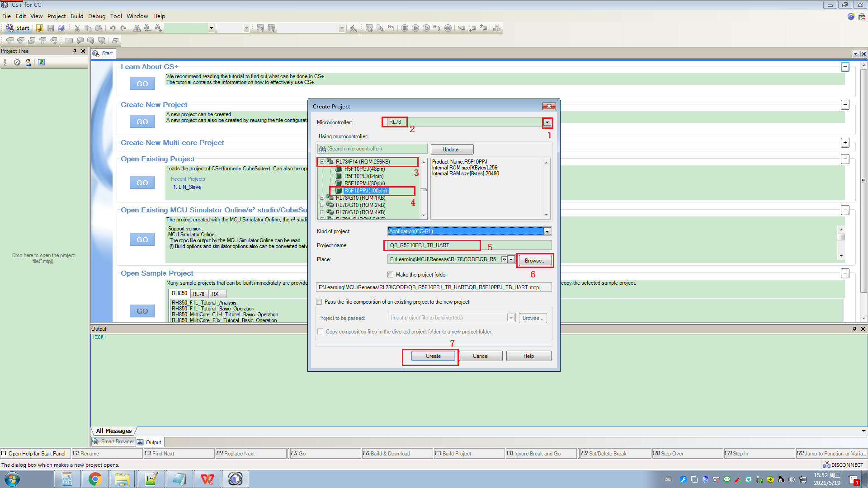This screenshot has height=488, width=868.
Task: Click the Go play icon in toolbar
Action: (x=415, y=28)
